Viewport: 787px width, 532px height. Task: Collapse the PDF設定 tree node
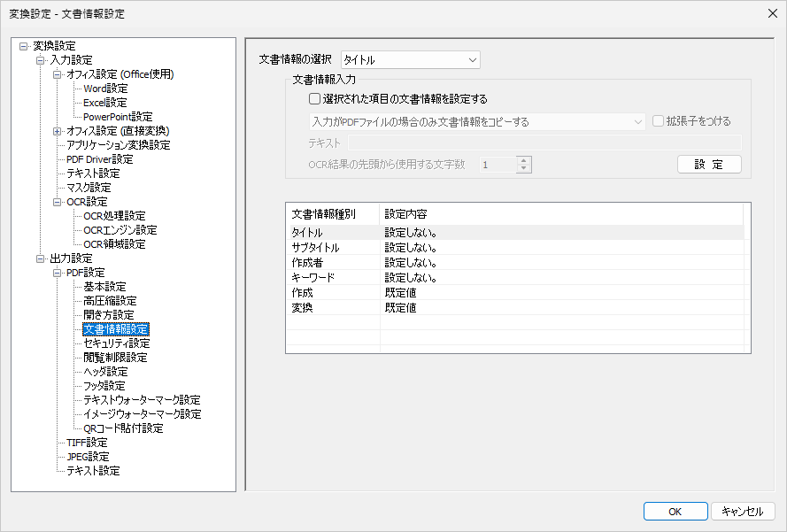[57, 273]
